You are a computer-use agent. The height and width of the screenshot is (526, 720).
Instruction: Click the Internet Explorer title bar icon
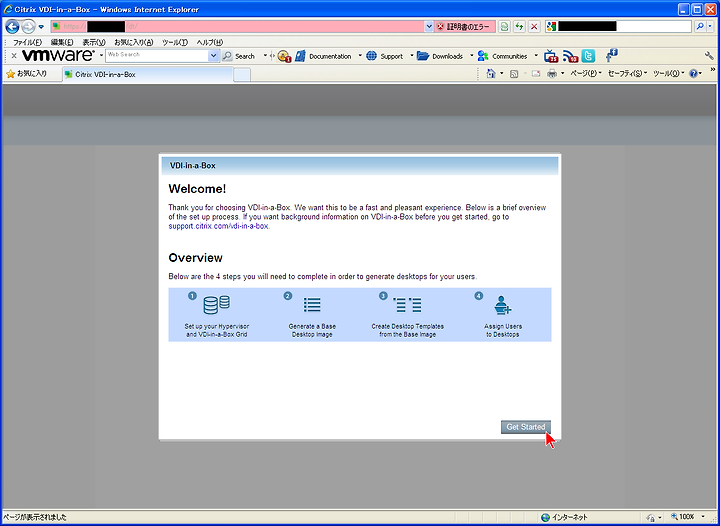[x=8, y=9]
